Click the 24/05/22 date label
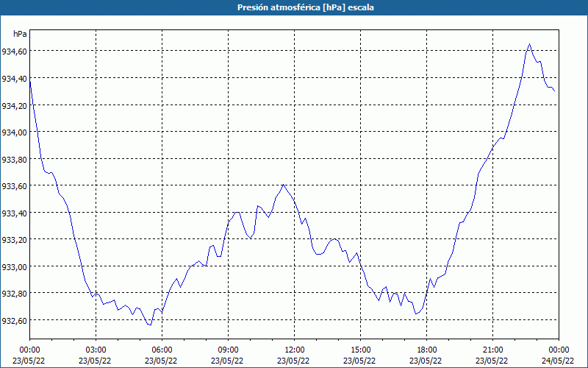Screen dimensions: 588x368 [x=558, y=361]
